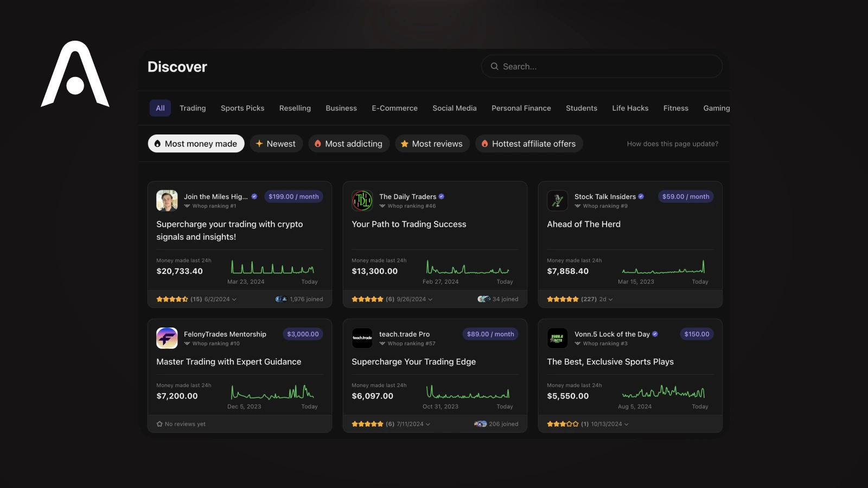Open the Reselling category
The image size is (868, 488).
[x=295, y=108]
